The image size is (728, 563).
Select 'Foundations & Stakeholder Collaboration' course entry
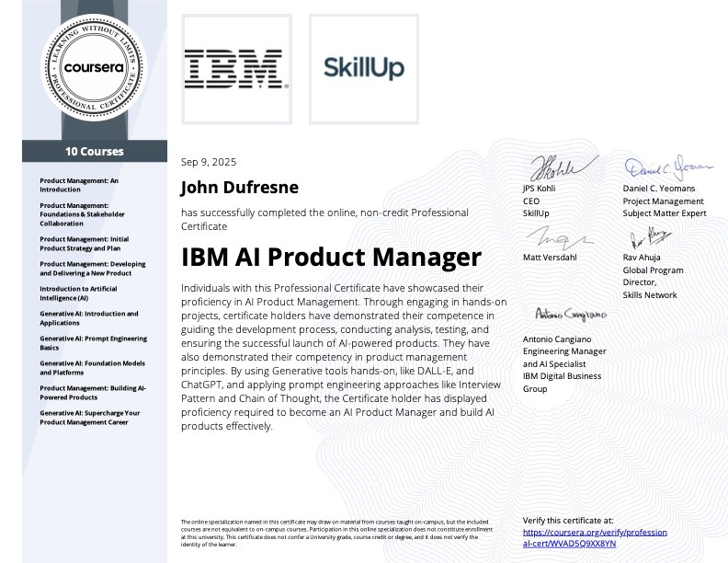tap(82, 214)
